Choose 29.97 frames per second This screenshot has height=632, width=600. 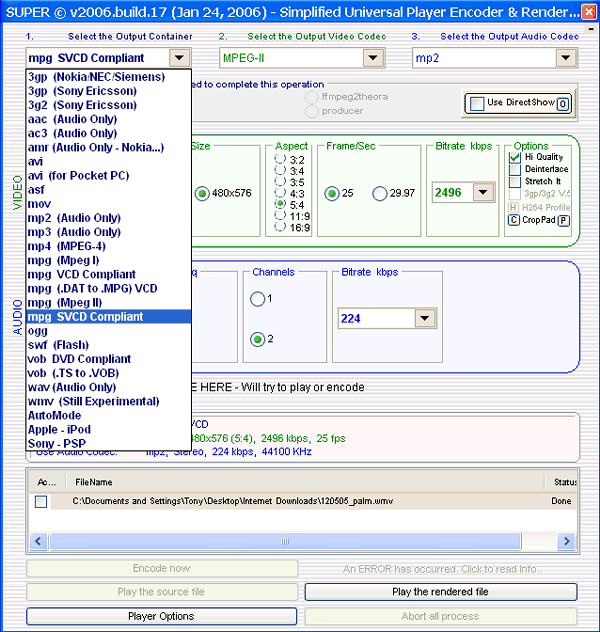380,194
